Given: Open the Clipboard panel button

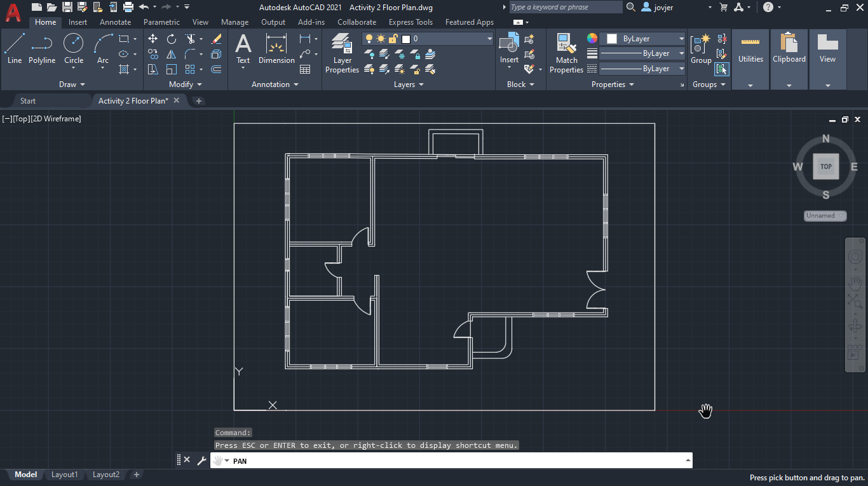Looking at the screenshot, I should [789, 59].
